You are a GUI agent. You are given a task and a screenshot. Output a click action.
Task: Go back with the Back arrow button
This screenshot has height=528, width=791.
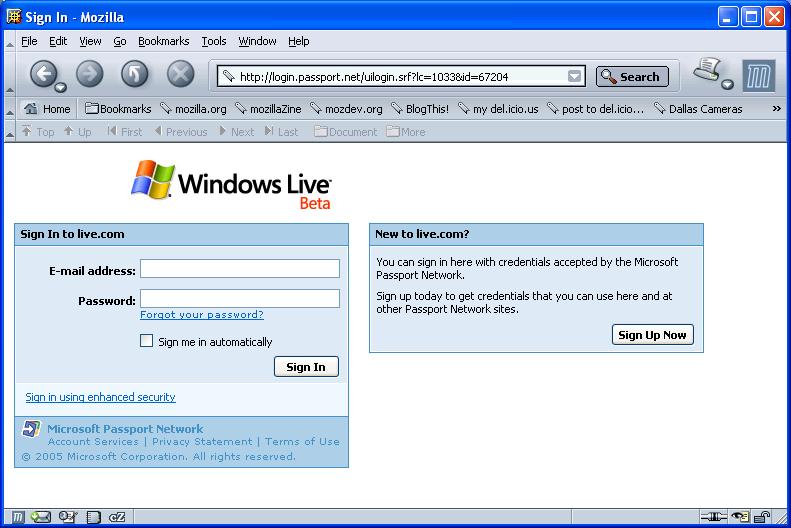43,74
